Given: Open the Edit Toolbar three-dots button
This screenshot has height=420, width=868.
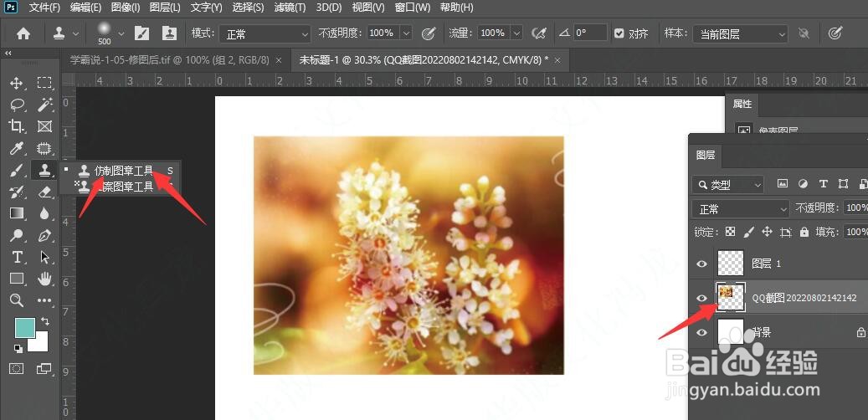Looking at the screenshot, I should [44, 300].
